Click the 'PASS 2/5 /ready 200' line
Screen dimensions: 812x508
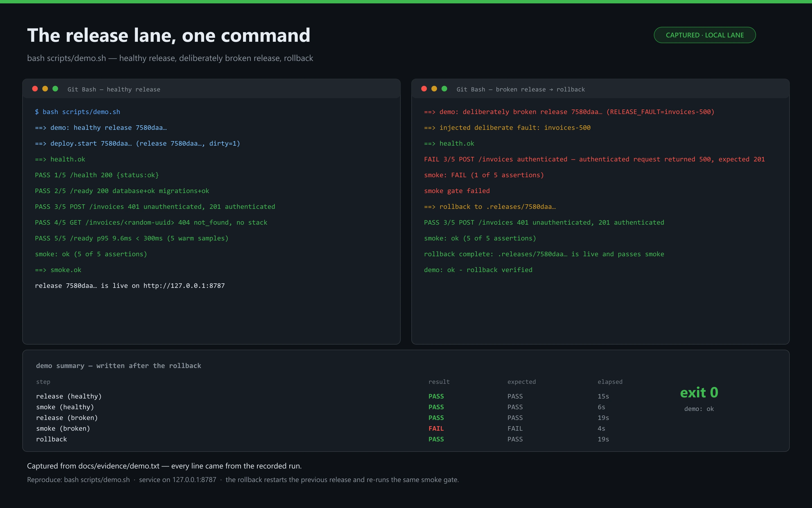click(122, 191)
